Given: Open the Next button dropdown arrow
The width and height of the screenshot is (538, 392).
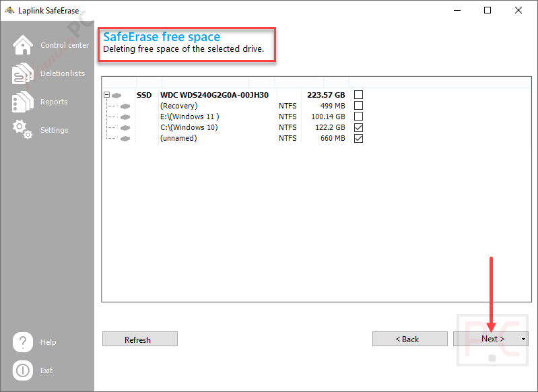Looking at the screenshot, I should click(x=523, y=339).
